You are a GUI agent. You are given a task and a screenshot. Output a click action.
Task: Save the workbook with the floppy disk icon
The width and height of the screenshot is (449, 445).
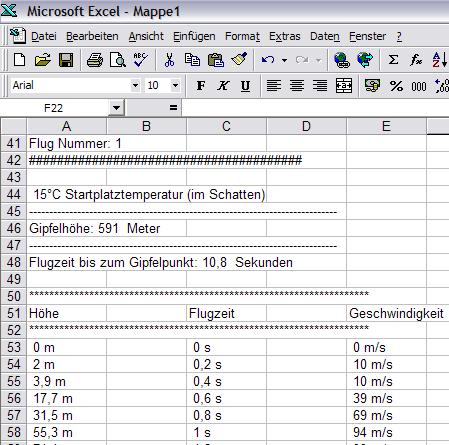click(x=66, y=60)
